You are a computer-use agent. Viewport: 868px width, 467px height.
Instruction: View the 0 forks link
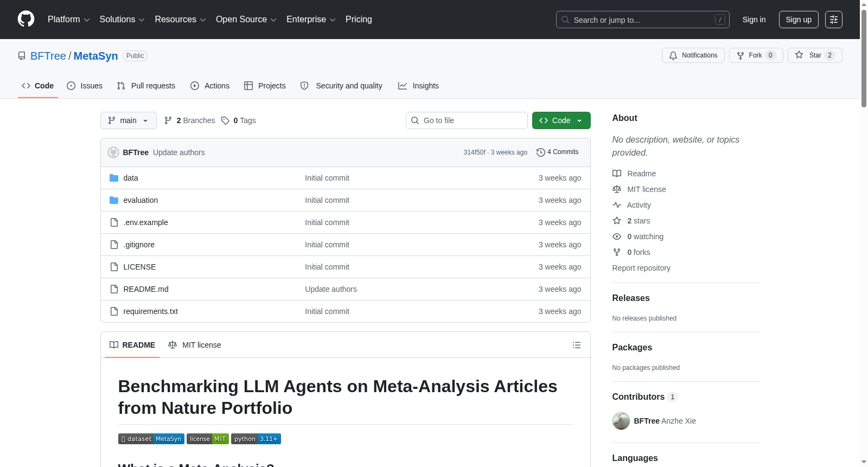pos(631,252)
